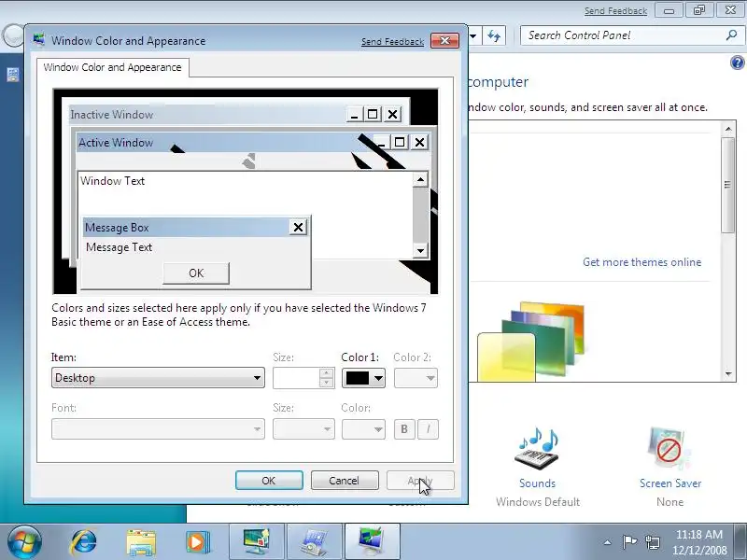Cancel the Window Color dialog
The height and width of the screenshot is (560, 747).
click(345, 480)
